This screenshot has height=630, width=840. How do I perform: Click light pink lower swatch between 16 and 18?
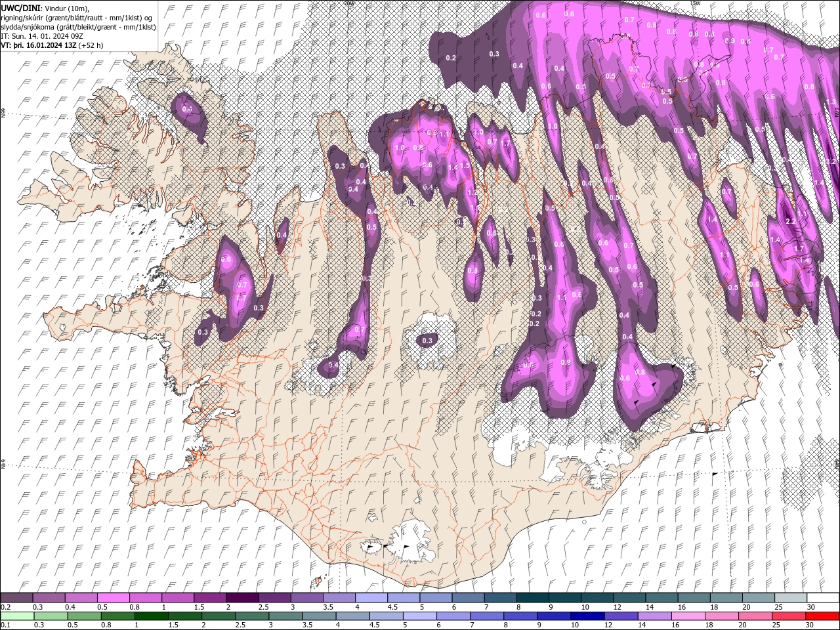coord(687,616)
